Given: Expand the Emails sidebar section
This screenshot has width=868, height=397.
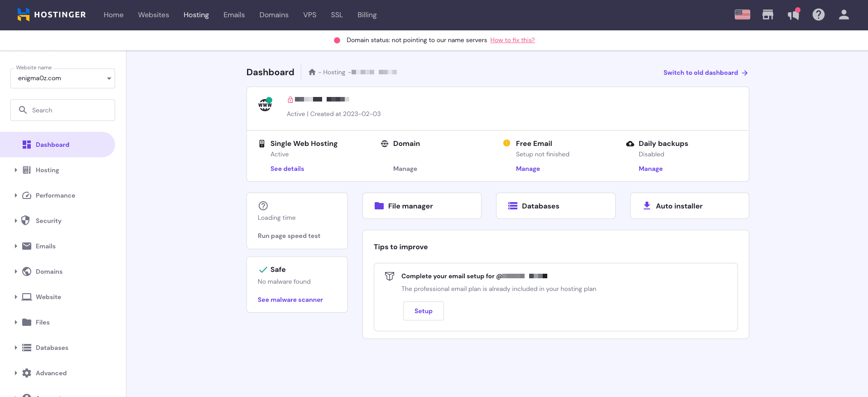Looking at the screenshot, I should pyautogui.click(x=16, y=246).
